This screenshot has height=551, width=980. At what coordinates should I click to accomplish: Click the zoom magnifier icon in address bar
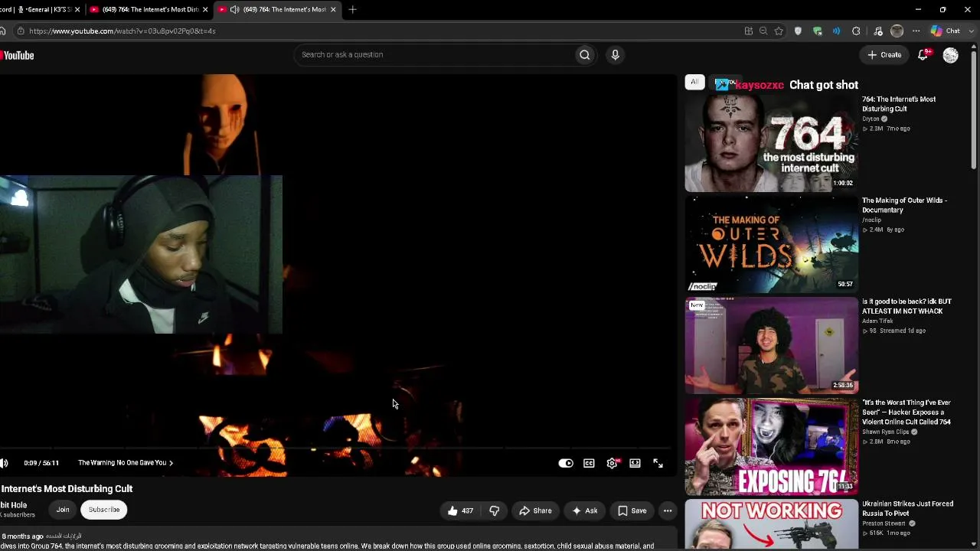tap(763, 31)
